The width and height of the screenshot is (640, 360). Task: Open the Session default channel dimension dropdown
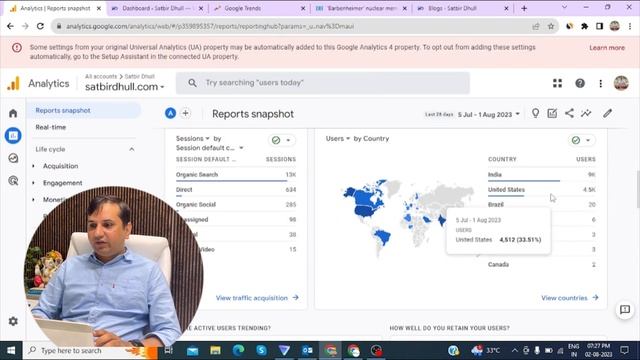(209, 148)
